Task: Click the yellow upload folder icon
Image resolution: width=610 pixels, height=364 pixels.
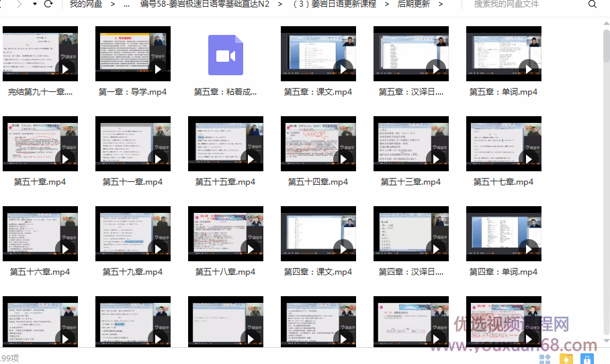Action: (x=566, y=359)
